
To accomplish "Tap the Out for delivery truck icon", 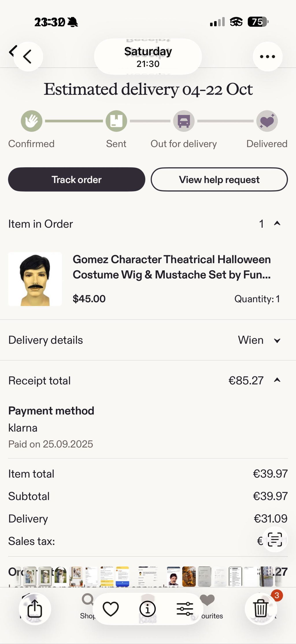I will pyautogui.click(x=184, y=121).
